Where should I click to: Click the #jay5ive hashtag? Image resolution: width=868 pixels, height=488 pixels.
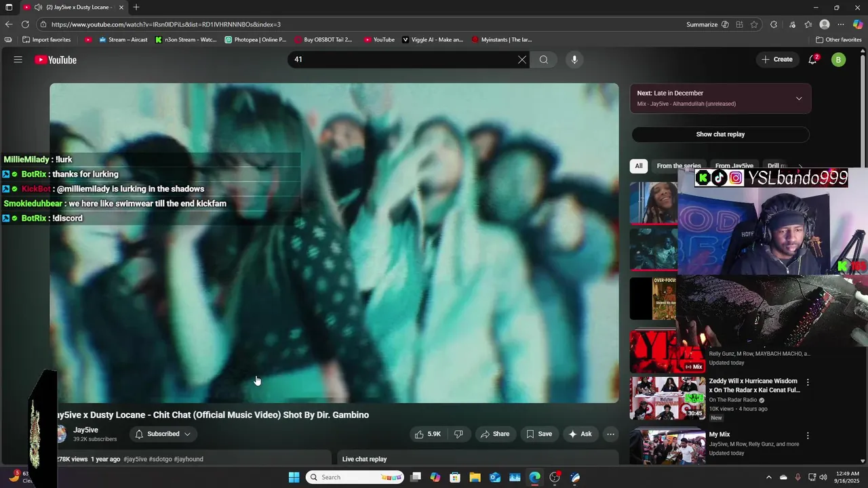point(135,459)
